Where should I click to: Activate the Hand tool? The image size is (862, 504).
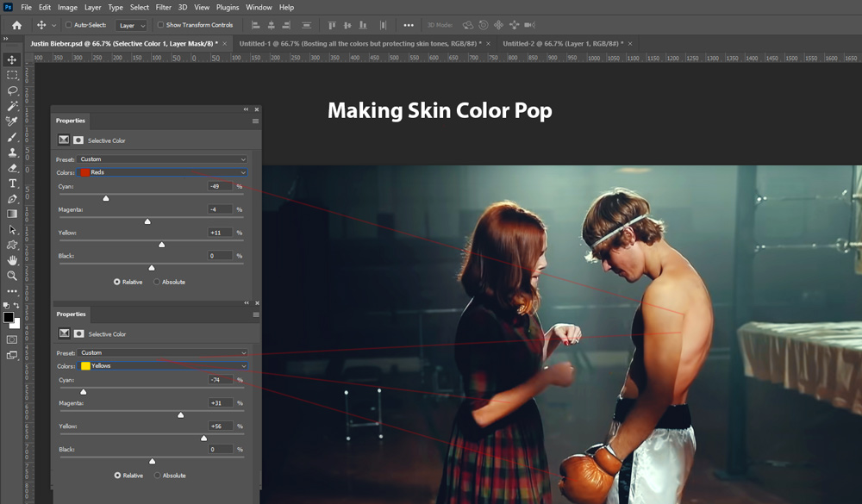[x=12, y=260]
